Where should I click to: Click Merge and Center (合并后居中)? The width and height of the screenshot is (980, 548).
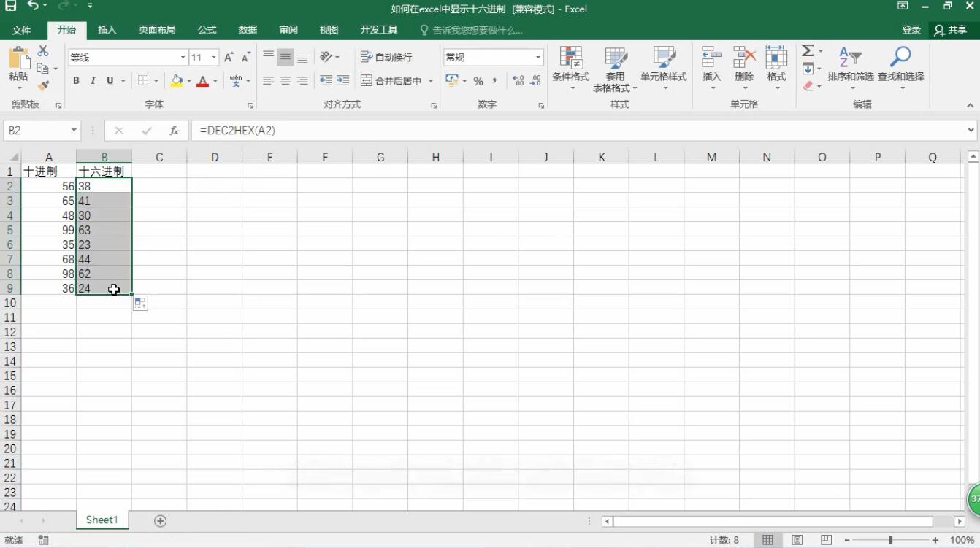tap(392, 81)
